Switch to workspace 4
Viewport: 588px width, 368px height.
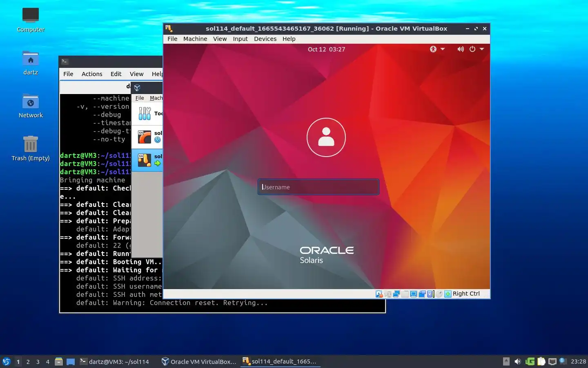(48, 361)
